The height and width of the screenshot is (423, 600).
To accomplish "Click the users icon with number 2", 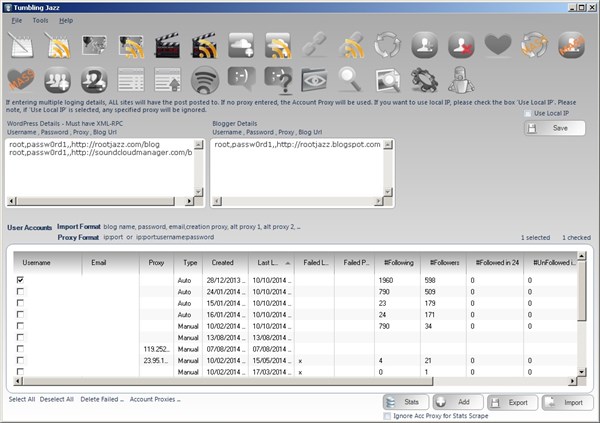I will (x=94, y=80).
